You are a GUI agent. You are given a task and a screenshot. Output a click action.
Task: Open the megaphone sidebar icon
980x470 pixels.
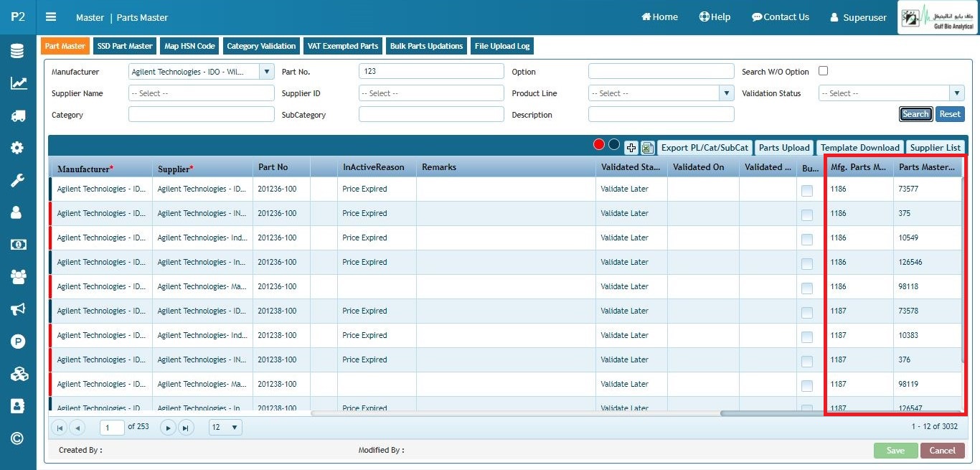point(18,309)
